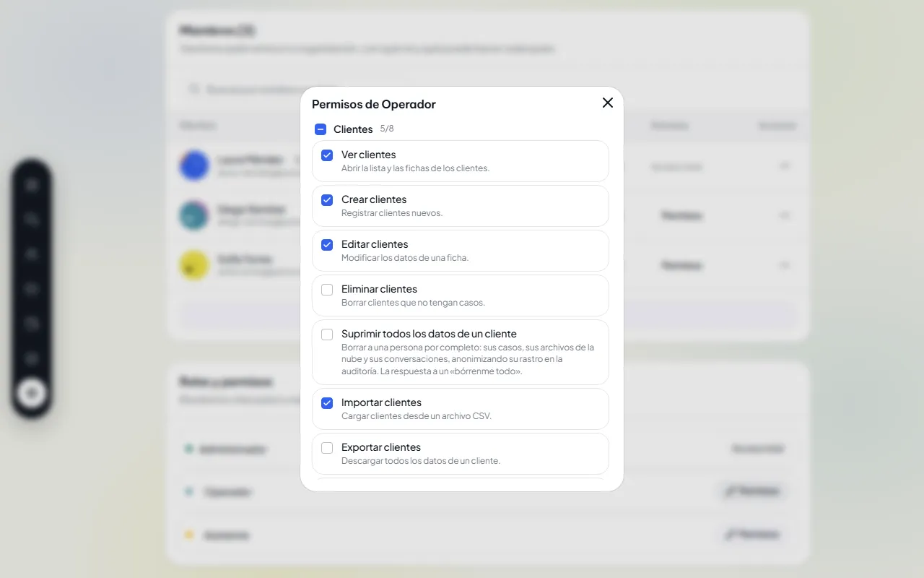The width and height of the screenshot is (924, 578).
Task: Click the 'Permisos de Operador' title
Action: [374, 104]
